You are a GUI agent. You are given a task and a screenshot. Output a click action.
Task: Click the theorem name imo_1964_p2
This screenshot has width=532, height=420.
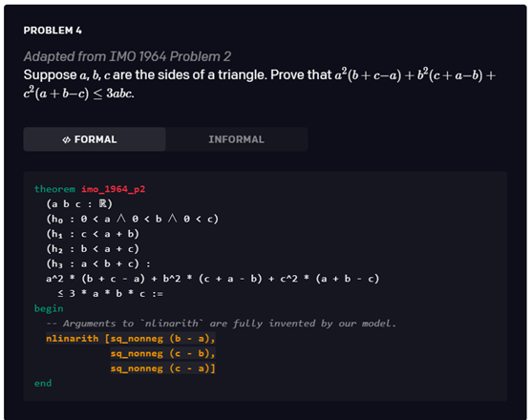(113, 189)
